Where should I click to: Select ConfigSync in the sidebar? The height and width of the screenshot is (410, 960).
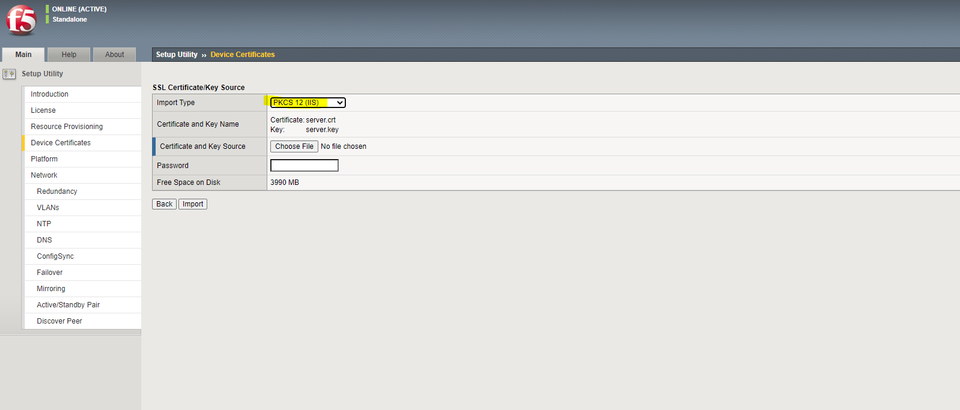click(55, 256)
